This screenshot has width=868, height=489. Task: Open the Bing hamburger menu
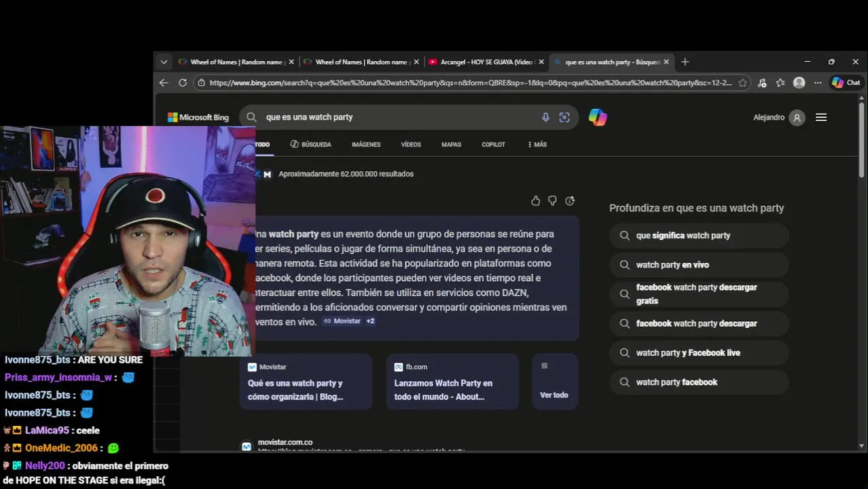[x=821, y=117]
